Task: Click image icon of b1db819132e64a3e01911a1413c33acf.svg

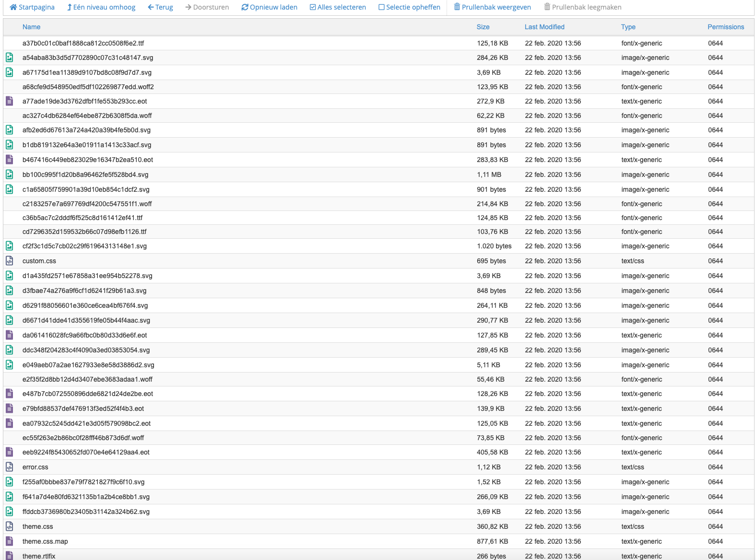Action: tap(9, 145)
